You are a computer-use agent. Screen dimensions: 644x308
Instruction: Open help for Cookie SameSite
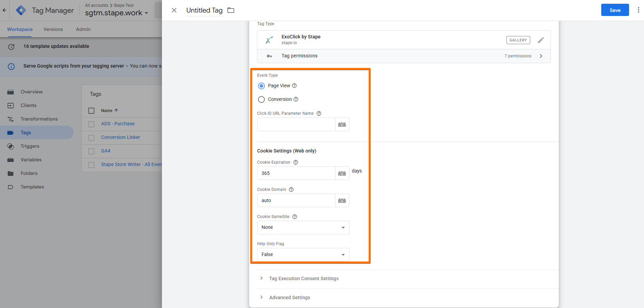coord(295,217)
